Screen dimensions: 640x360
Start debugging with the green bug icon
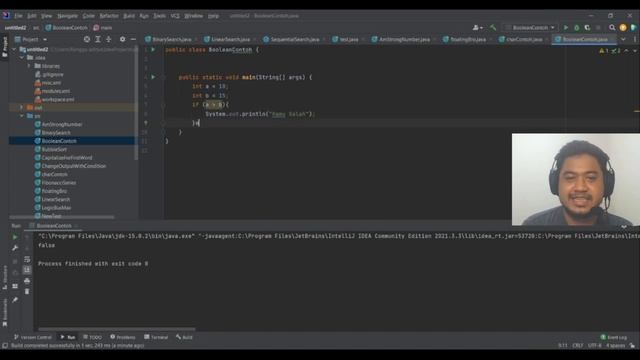pyautogui.click(x=577, y=28)
